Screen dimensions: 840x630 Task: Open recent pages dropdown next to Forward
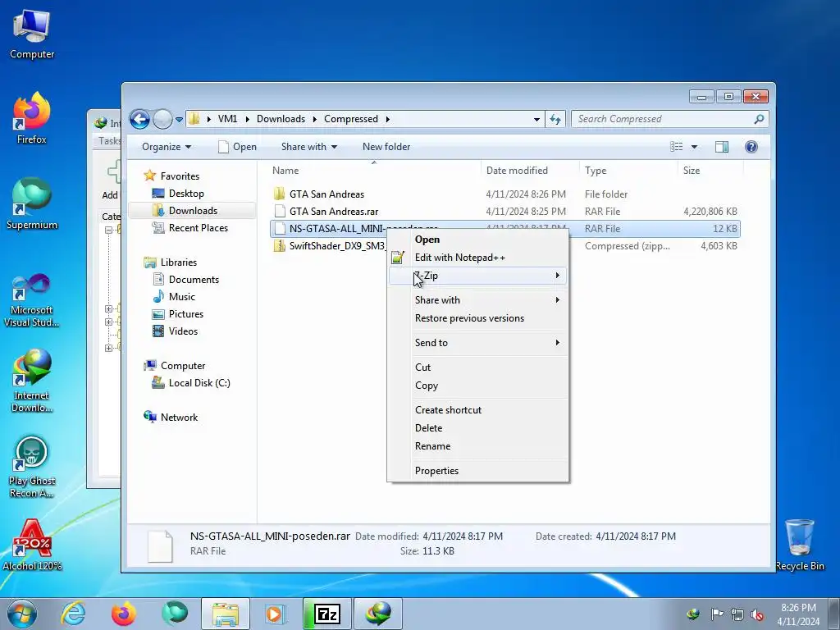(x=179, y=119)
